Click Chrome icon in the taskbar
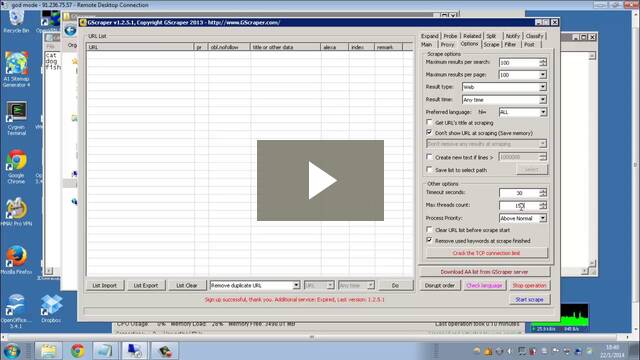Viewport: 640px width, 360px height. click(77, 351)
